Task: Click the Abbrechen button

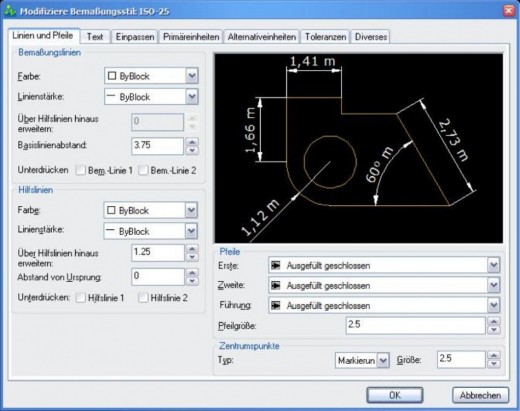Action: tap(480, 395)
